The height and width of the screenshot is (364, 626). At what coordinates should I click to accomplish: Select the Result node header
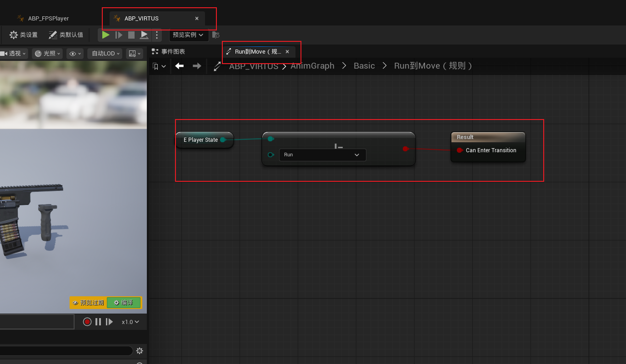click(488, 137)
